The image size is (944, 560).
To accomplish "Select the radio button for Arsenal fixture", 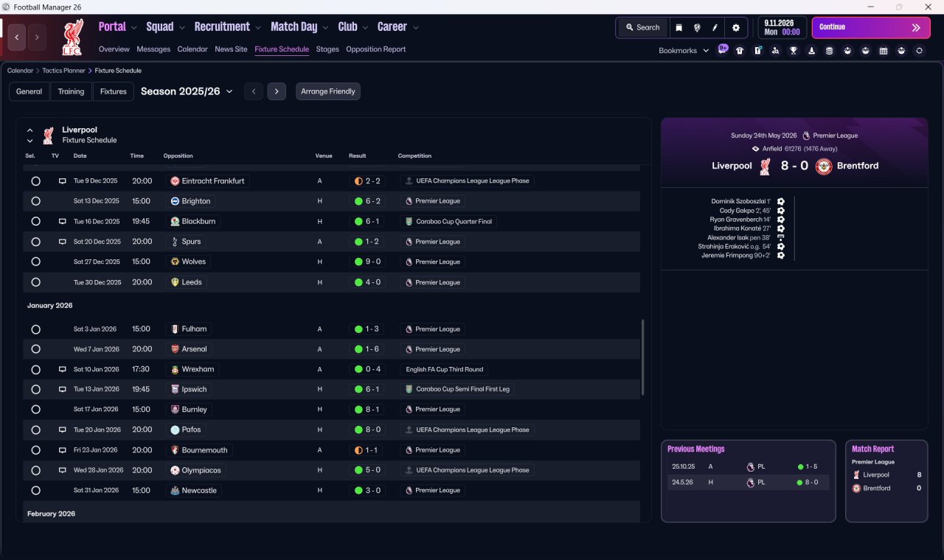I will [x=35, y=349].
